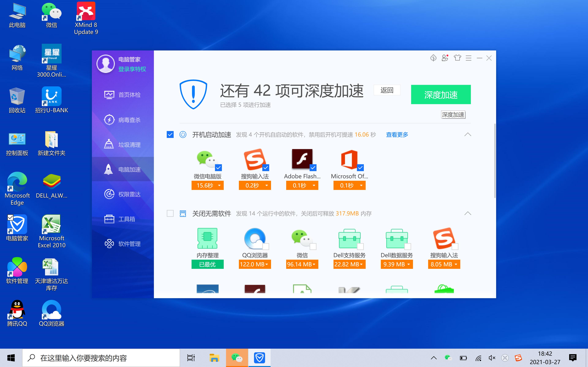Open the skin/theme icon at top right
Screen dimensions: 588x367
pos(457,58)
